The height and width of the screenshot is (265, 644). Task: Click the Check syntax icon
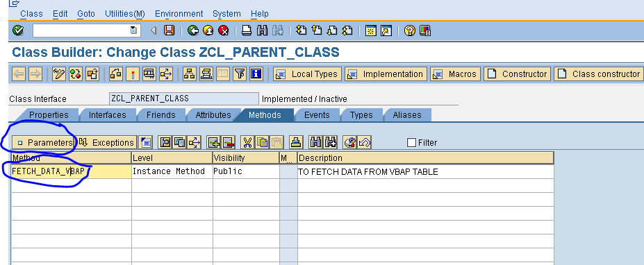[x=116, y=74]
